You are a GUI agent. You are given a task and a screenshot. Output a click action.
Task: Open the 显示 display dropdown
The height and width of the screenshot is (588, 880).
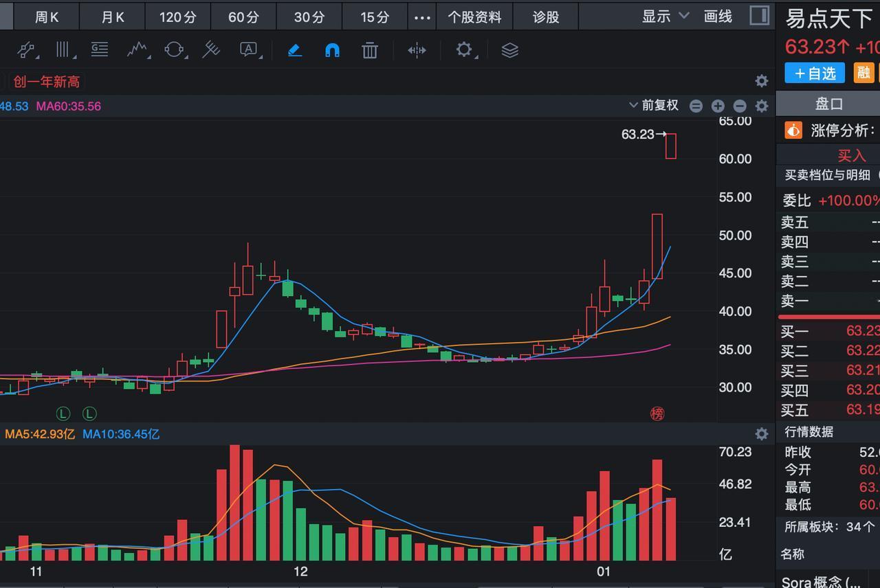(663, 16)
